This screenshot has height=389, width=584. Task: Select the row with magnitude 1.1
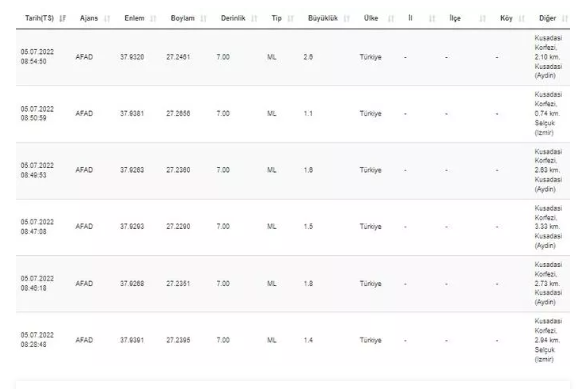coord(293,114)
